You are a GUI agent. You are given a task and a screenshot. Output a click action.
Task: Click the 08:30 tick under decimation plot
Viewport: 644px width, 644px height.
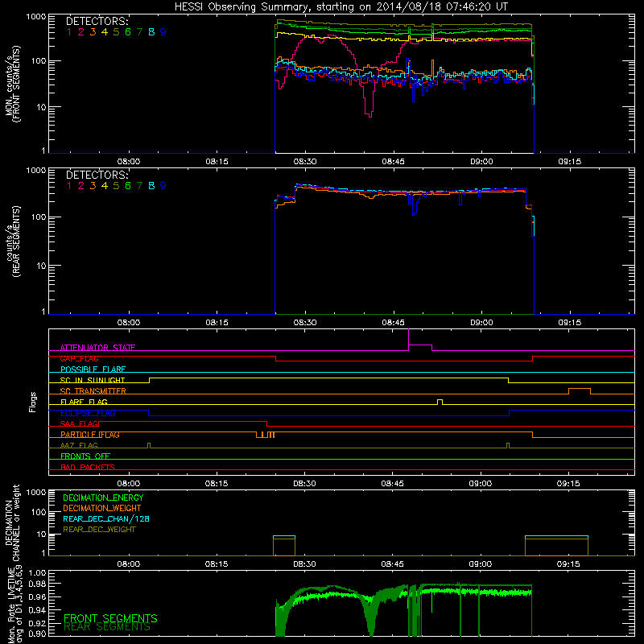pyautogui.click(x=304, y=564)
